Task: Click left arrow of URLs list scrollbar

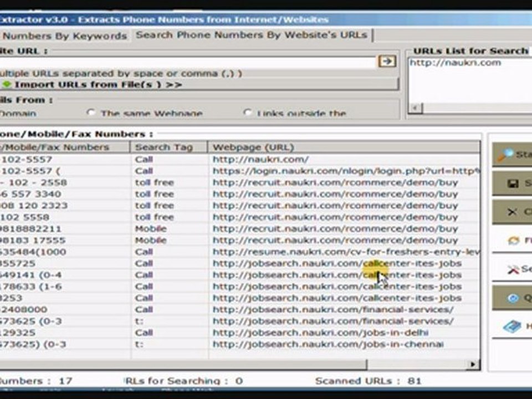Action: tap(415, 108)
